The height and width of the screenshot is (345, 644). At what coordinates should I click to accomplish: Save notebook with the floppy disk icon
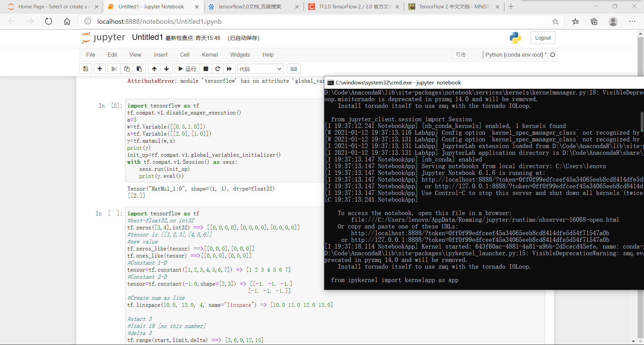[x=86, y=69]
